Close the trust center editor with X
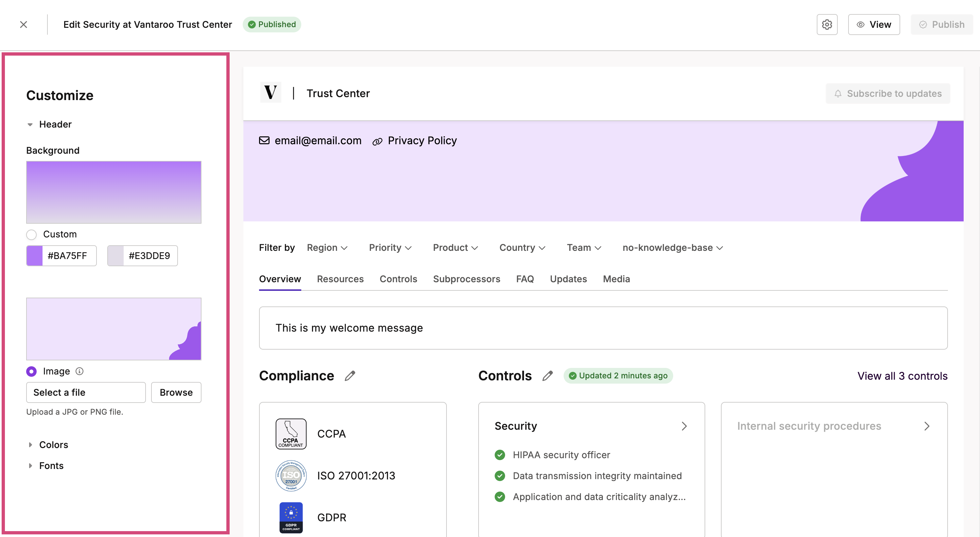Viewport: 980px width, 537px height. [24, 24]
